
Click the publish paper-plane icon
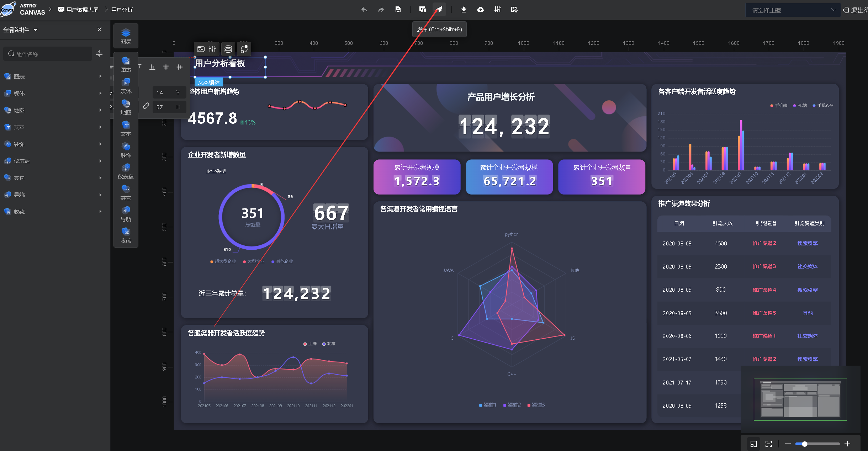coord(439,10)
